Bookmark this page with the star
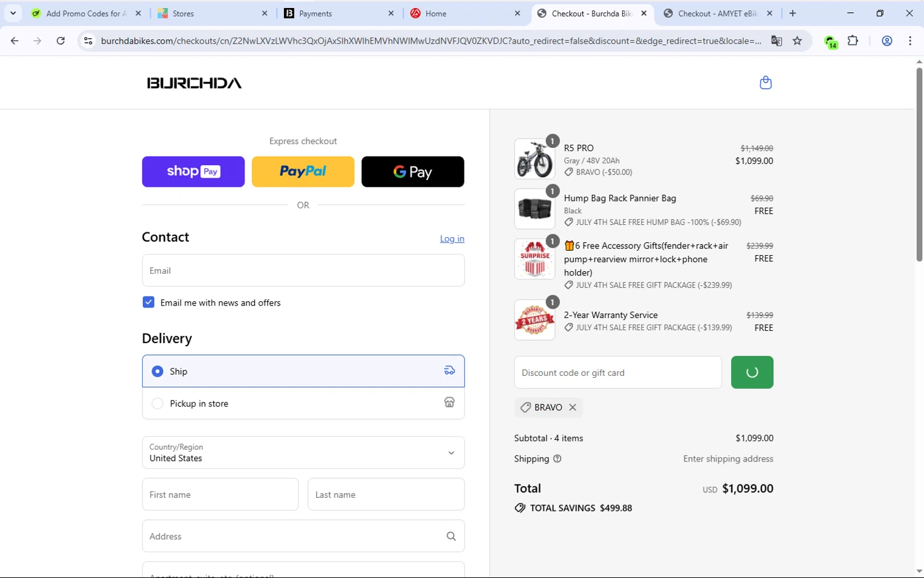Image resolution: width=924 pixels, height=578 pixels. (x=798, y=41)
